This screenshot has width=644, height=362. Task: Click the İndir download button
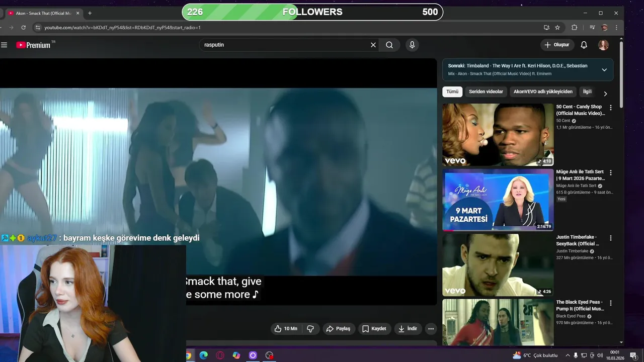[408, 329]
